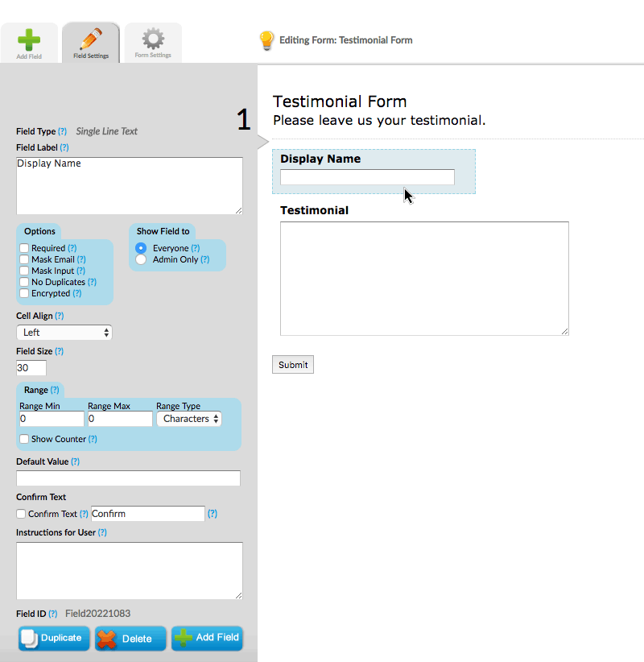Click the Duplicate field button with copy icon

[53, 638]
